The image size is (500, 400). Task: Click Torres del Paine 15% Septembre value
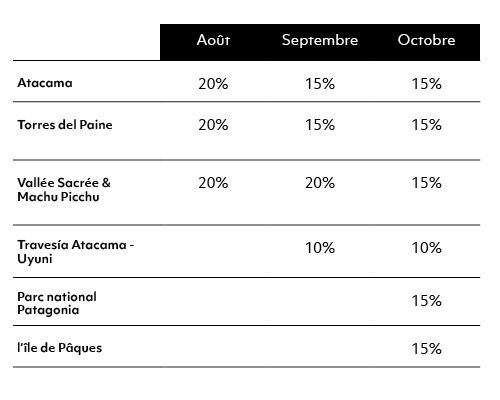tap(320, 125)
